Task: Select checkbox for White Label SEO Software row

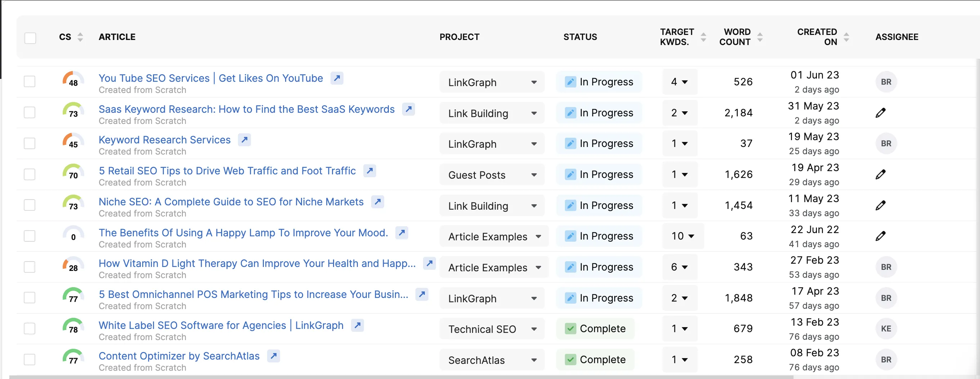Action: pos(30,329)
